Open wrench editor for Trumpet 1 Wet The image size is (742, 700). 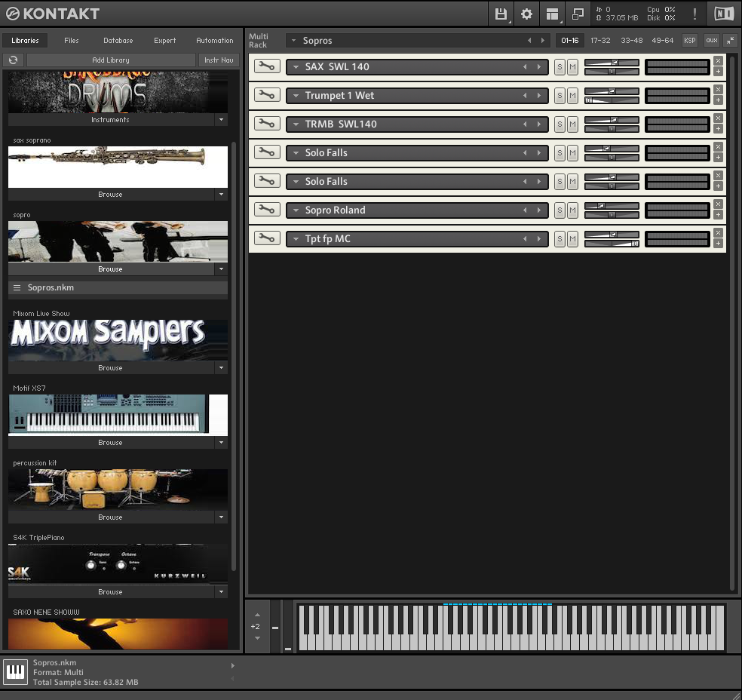point(267,95)
